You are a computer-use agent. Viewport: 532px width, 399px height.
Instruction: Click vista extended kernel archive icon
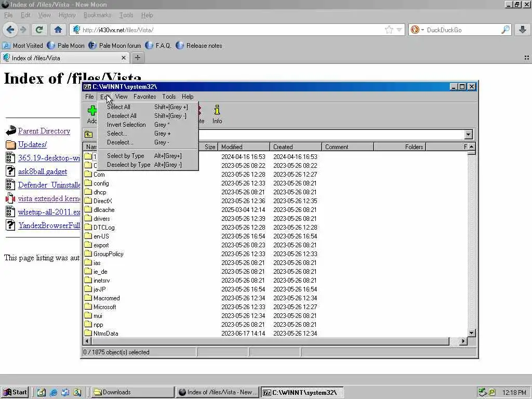point(10,198)
